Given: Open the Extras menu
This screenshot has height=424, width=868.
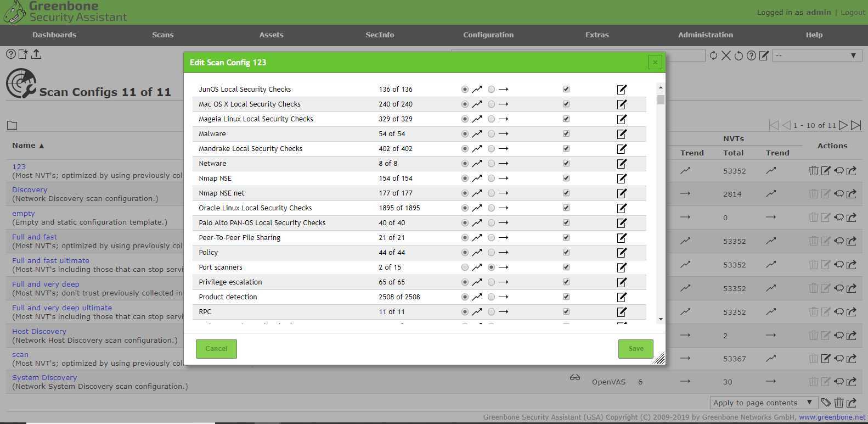Looking at the screenshot, I should coord(597,35).
